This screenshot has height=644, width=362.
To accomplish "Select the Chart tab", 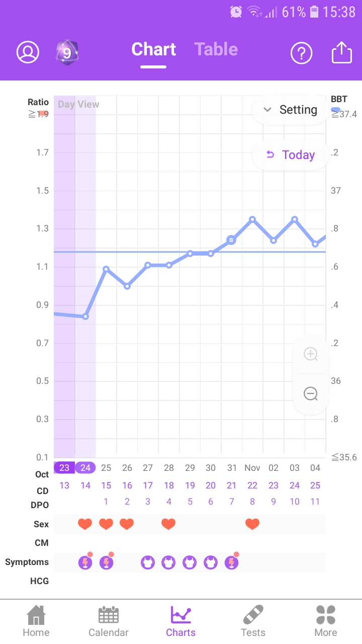I will point(153,49).
